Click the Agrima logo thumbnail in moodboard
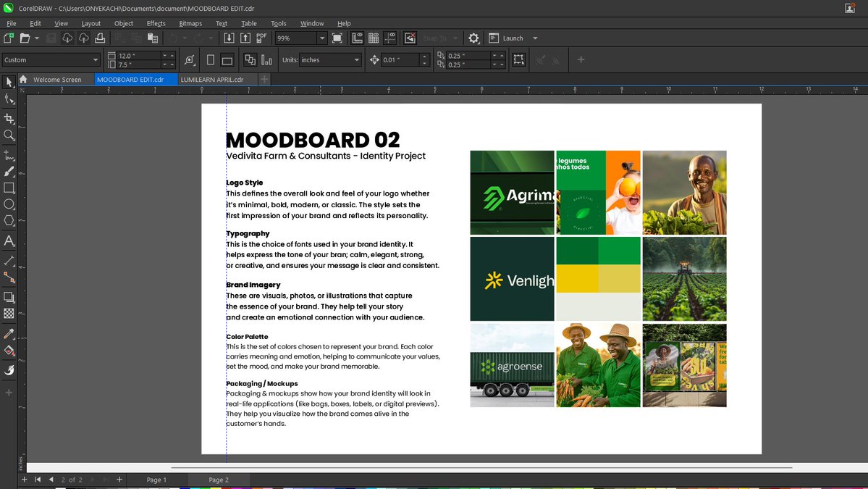868x489 pixels. click(x=512, y=193)
